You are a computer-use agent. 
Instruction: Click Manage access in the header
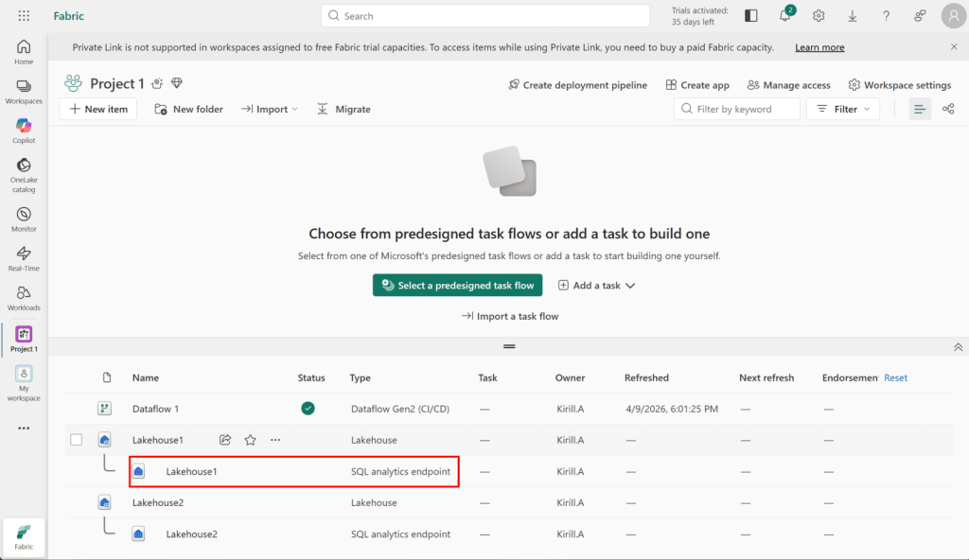[x=788, y=85]
